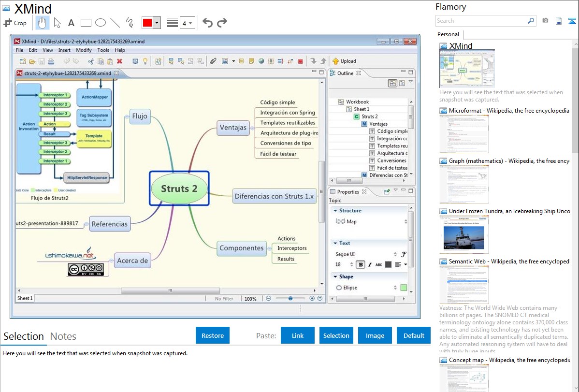
Task: Click the camera snapshot icon
Action: click(545, 21)
